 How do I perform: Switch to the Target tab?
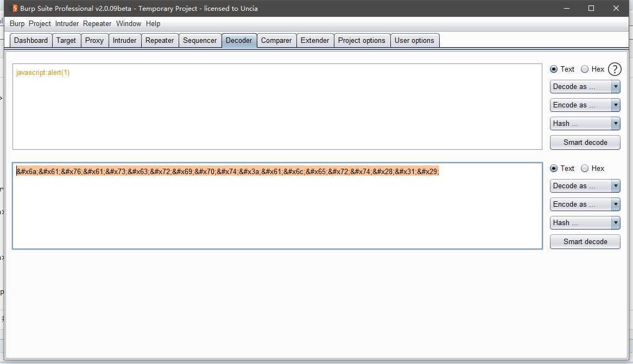click(66, 40)
